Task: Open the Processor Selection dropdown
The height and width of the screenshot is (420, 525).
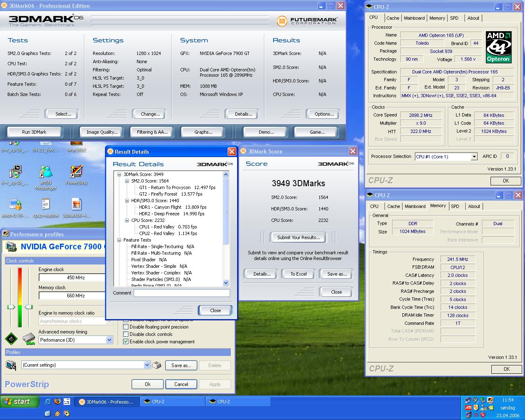Action: [474, 157]
